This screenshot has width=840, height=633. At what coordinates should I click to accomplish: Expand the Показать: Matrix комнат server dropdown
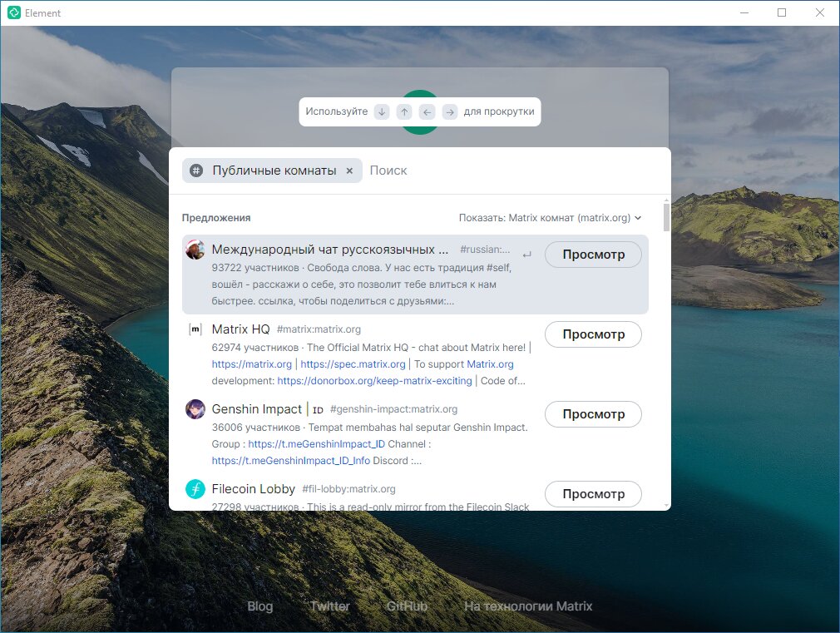point(551,218)
